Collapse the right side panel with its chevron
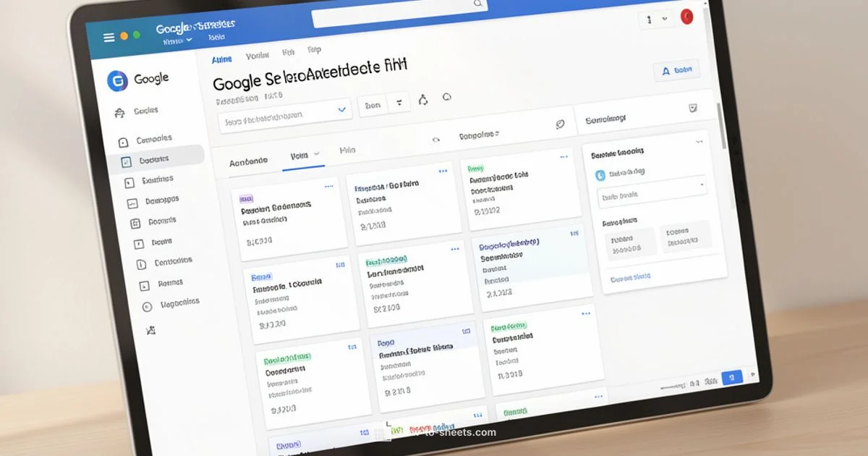868x456 pixels. click(x=699, y=142)
